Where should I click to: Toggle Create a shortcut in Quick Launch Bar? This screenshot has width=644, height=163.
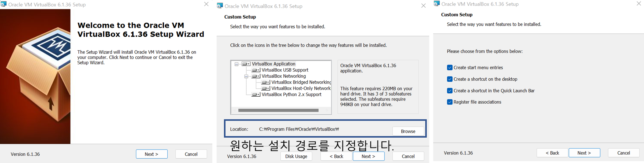pyautogui.click(x=450, y=91)
